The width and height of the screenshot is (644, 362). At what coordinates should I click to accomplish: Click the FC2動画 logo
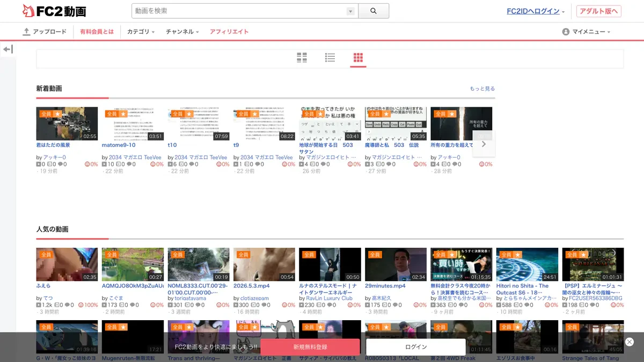tap(54, 11)
